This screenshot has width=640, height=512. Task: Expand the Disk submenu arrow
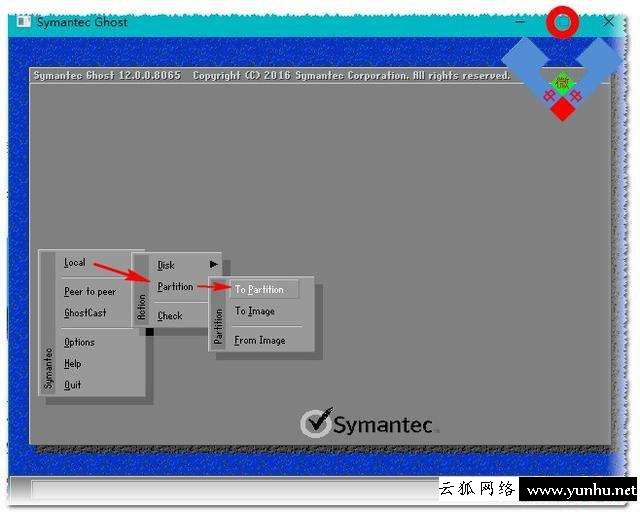(x=213, y=265)
